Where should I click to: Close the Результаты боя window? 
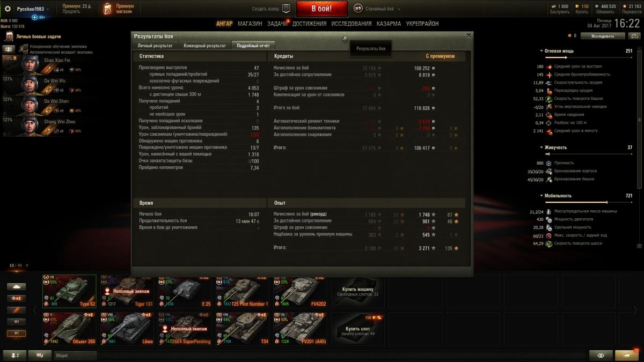(469, 35)
